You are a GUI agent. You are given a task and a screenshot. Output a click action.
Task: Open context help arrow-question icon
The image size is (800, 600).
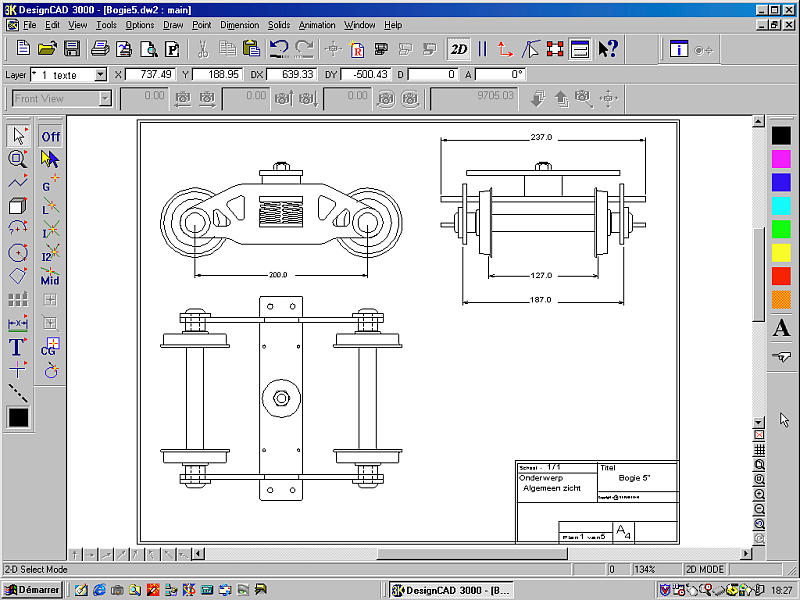(x=608, y=48)
